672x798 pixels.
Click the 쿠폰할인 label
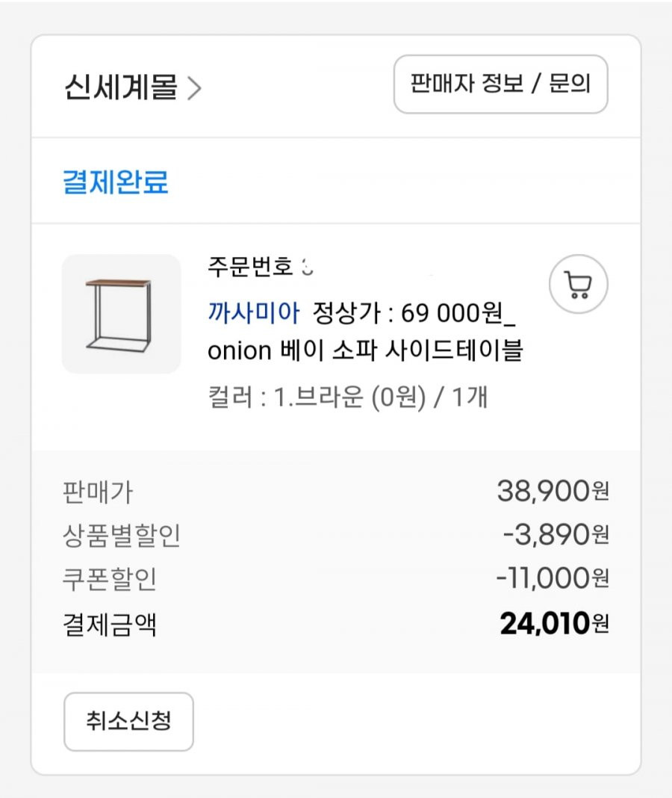pos(109,579)
